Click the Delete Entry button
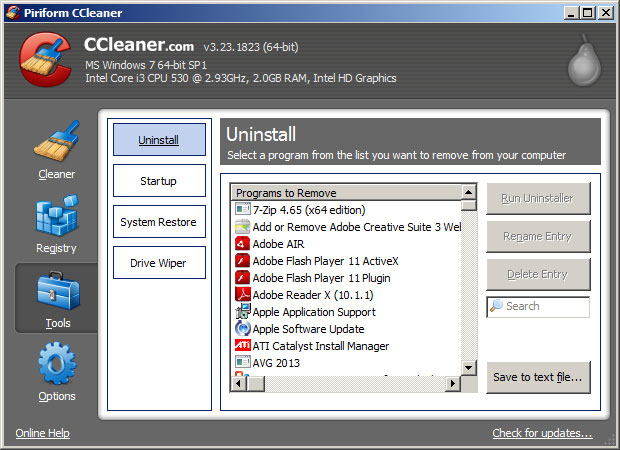620x450 pixels. [x=538, y=274]
